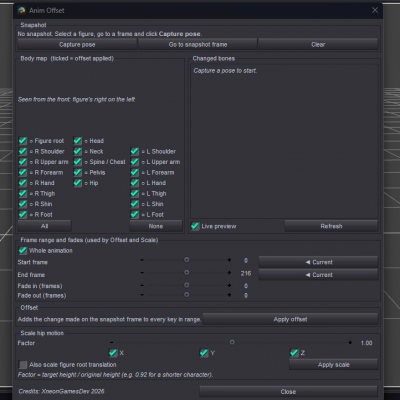Toggle the R Upper arm checkbox
The height and width of the screenshot is (400, 400).
[x=23, y=162]
